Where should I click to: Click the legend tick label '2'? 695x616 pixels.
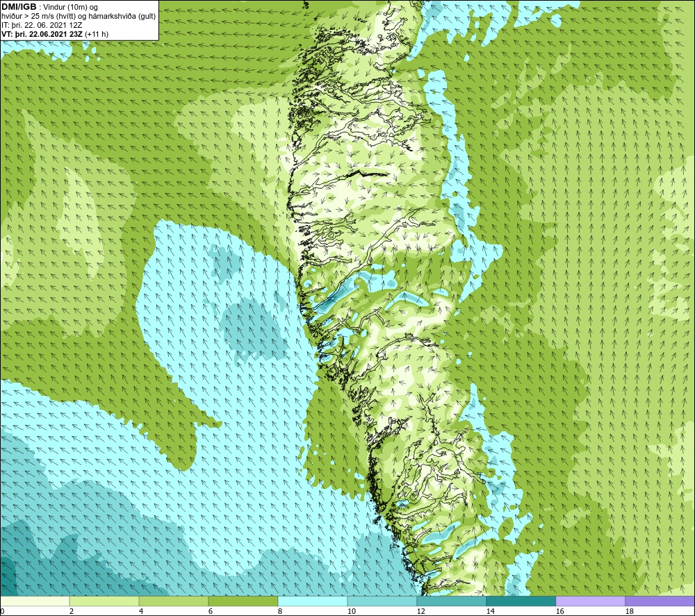[x=72, y=611]
